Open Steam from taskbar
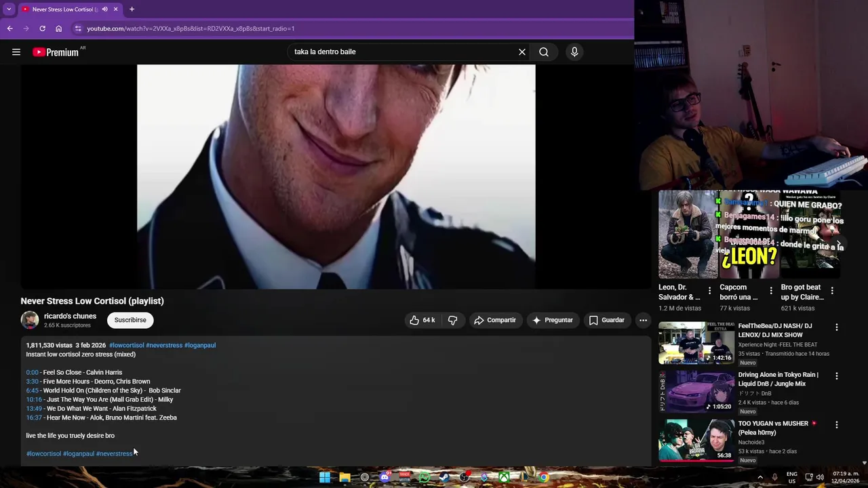This screenshot has height=488, width=868. point(444,477)
